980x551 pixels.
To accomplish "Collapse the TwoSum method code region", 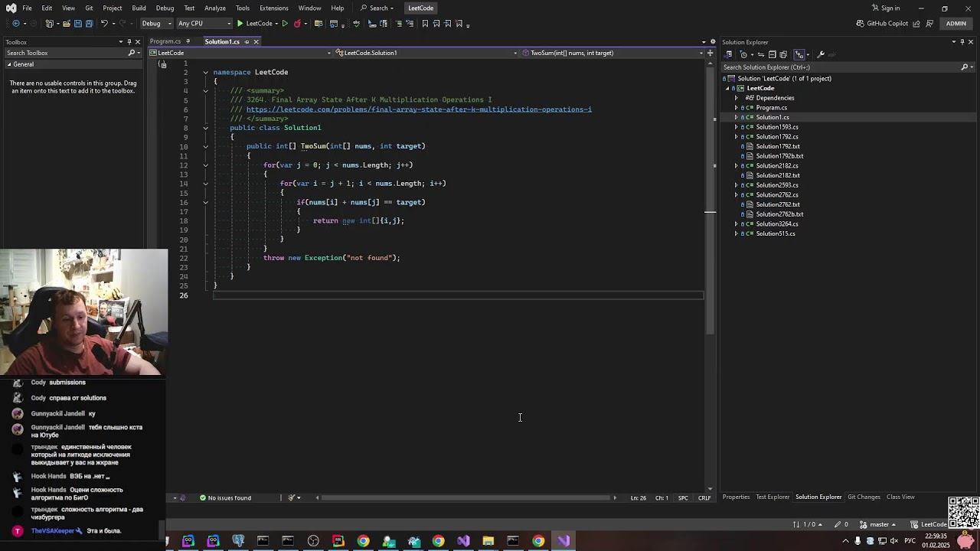I will (205, 146).
